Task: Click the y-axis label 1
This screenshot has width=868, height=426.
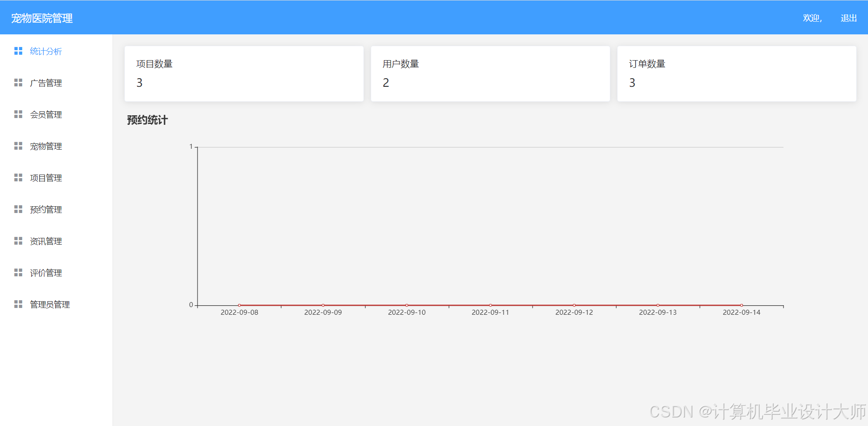Action: pyautogui.click(x=191, y=147)
